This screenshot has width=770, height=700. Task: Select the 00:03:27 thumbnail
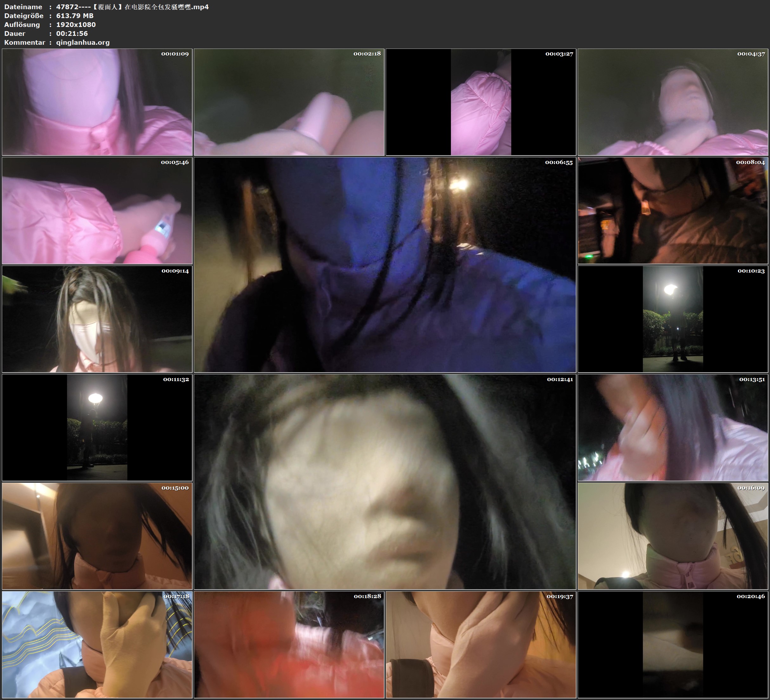pos(481,102)
